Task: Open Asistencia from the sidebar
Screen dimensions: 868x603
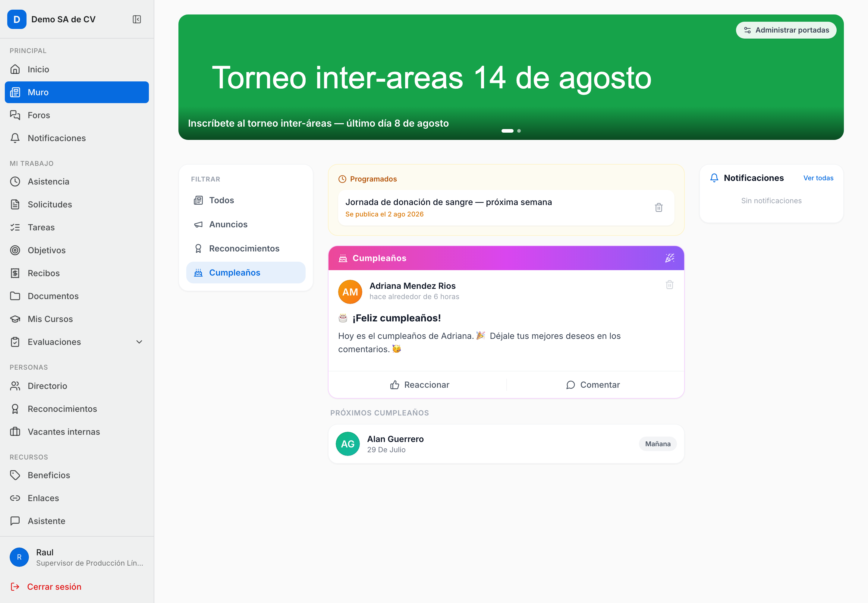Action: 77,182
